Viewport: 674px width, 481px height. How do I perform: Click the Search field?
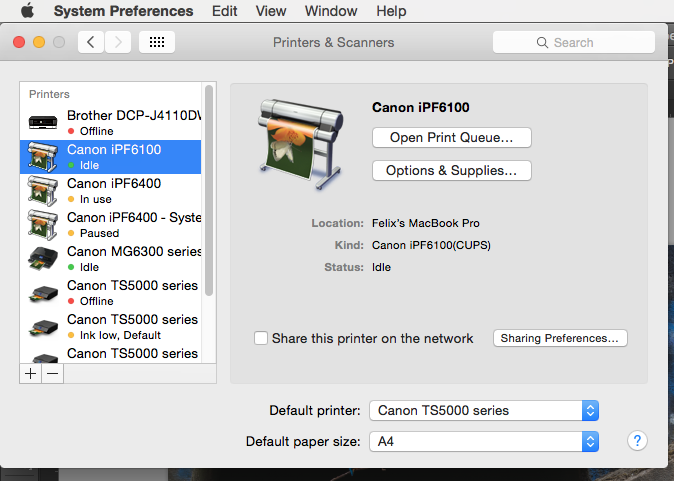pos(573,42)
